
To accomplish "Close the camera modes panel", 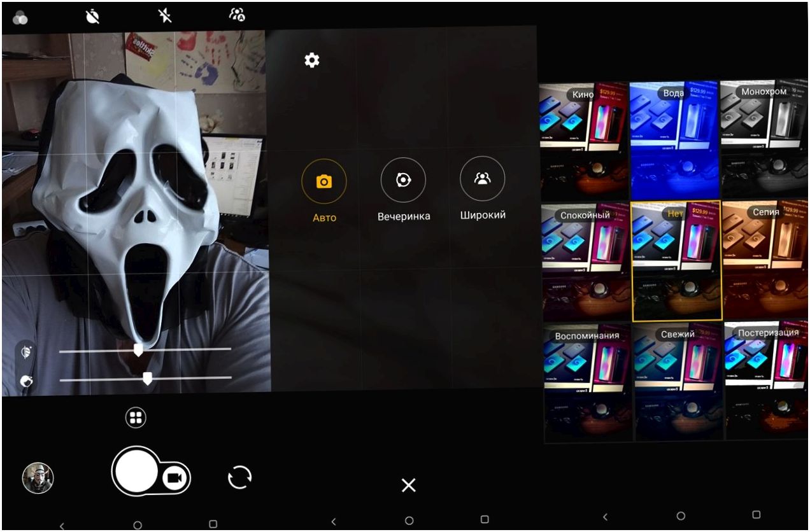I will tap(409, 486).
